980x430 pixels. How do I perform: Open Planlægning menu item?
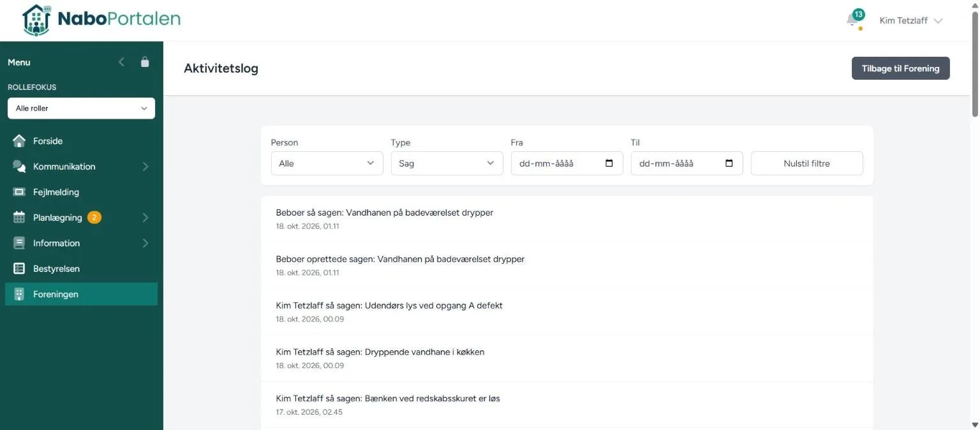pyautogui.click(x=81, y=218)
